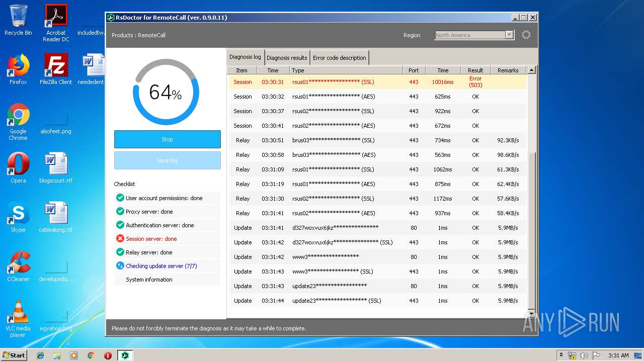This screenshot has width=644, height=362.
Task: Click the scrollbar down arrow in the log
Action: point(532,313)
